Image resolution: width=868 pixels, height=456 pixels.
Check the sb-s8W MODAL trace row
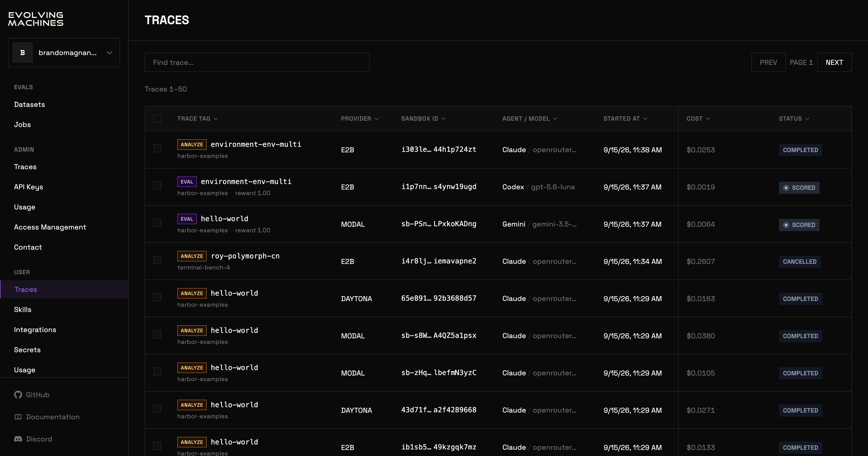[x=157, y=334]
